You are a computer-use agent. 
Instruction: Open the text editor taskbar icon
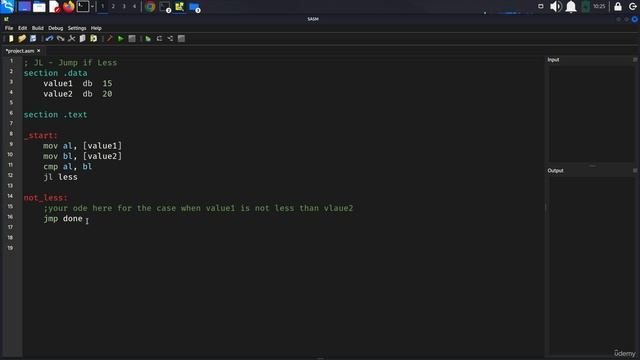pyautogui.click(x=54, y=7)
